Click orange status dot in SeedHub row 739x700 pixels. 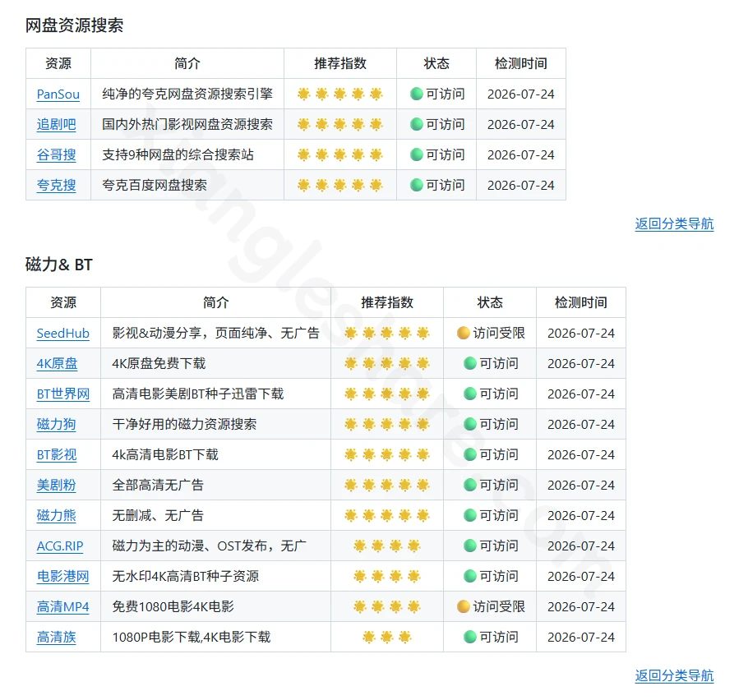[x=464, y=333]
